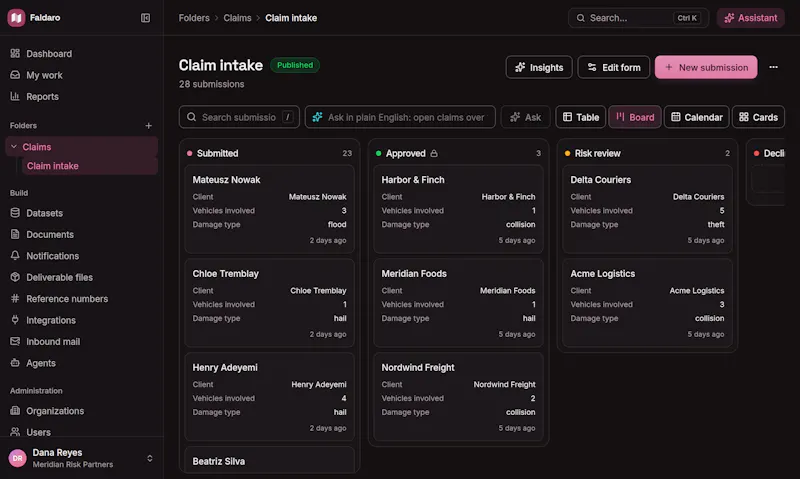Image resolution: width=800 pixels, height=479 pixels.
Task: Switch to Board view
Action: 635,117
